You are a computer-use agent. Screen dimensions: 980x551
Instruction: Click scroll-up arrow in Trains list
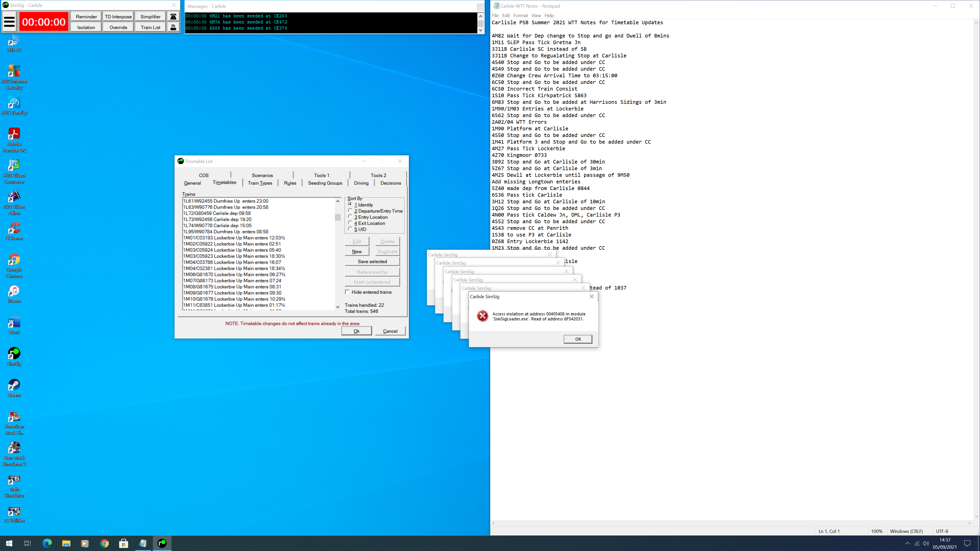[x=337, y=201]
